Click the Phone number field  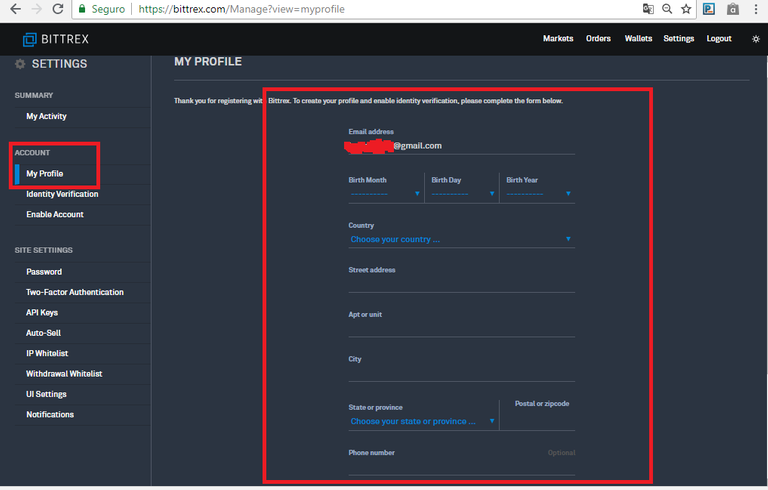[x=461, y=467]
